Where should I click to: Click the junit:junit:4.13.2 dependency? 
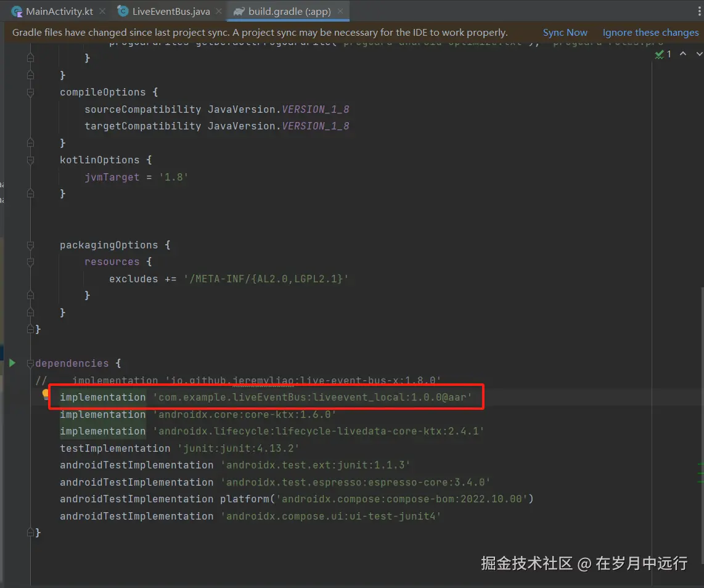click(238, 449)
